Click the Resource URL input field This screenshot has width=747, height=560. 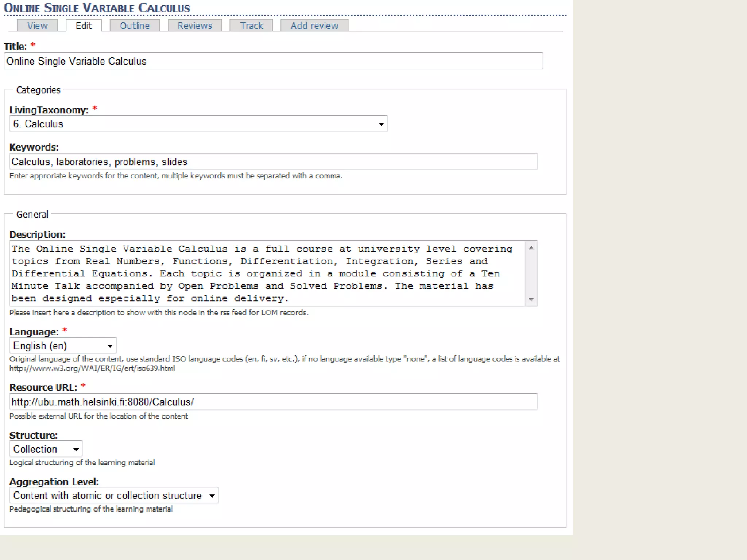point(273,402)
